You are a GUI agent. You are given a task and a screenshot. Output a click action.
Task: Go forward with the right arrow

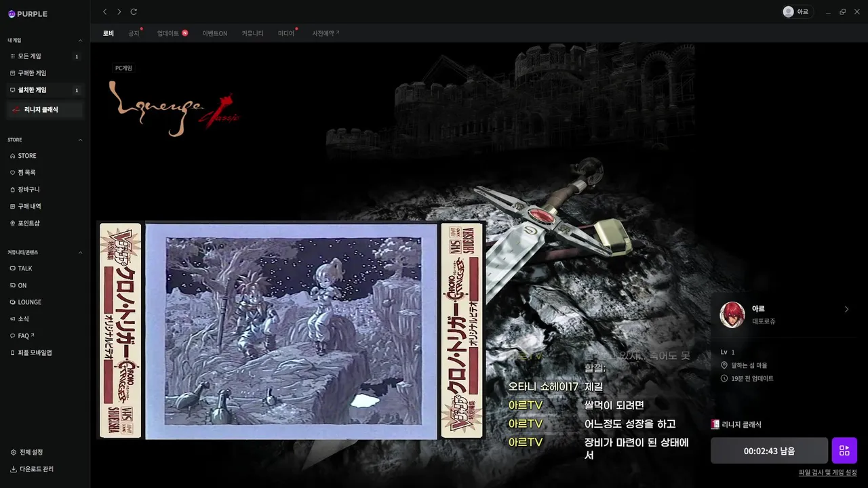coord(119,12)
